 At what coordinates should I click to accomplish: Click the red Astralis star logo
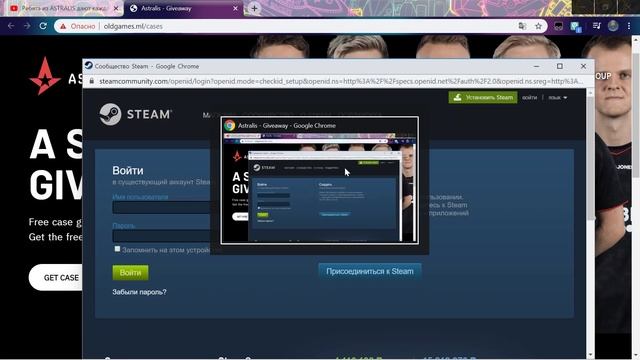click(x=45, y=76)
